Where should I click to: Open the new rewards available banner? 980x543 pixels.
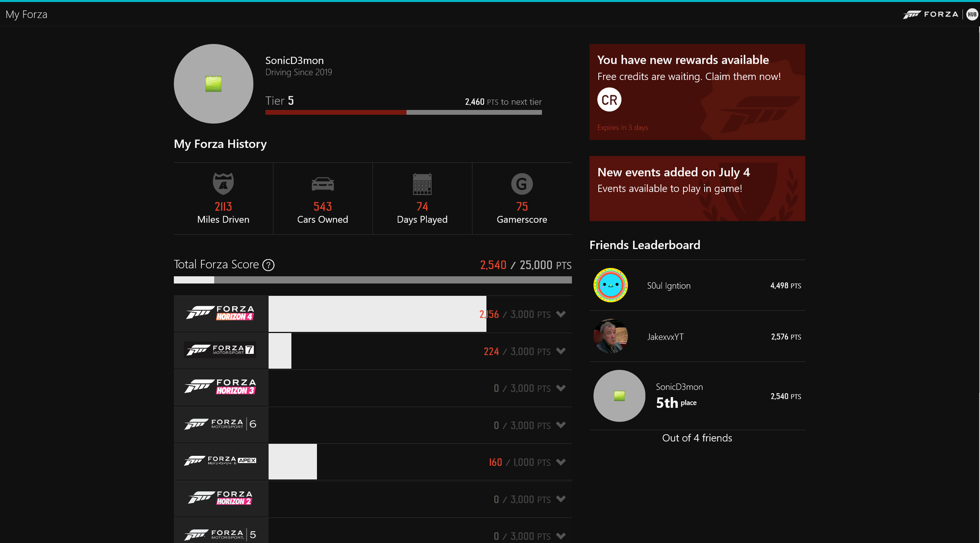[697, 92]
